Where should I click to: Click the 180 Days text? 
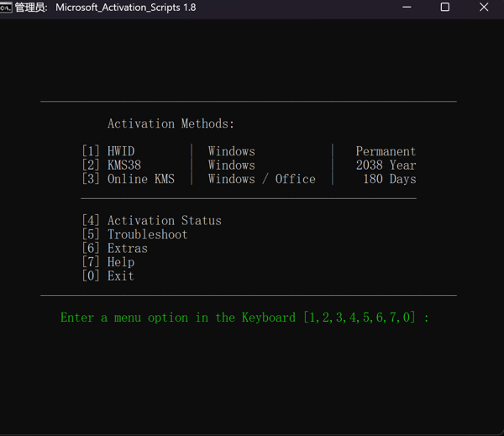(x=389, y=179)
